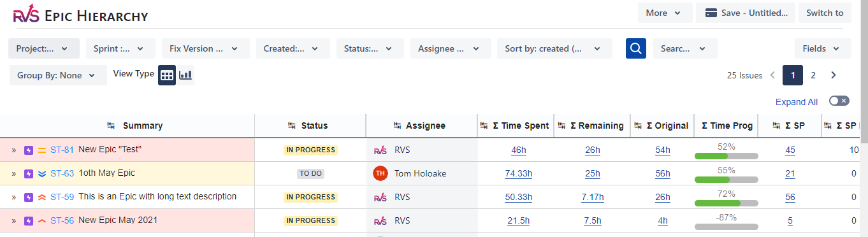Toggle the Expand All switch

pyautogui.click(x=839, y=101)
